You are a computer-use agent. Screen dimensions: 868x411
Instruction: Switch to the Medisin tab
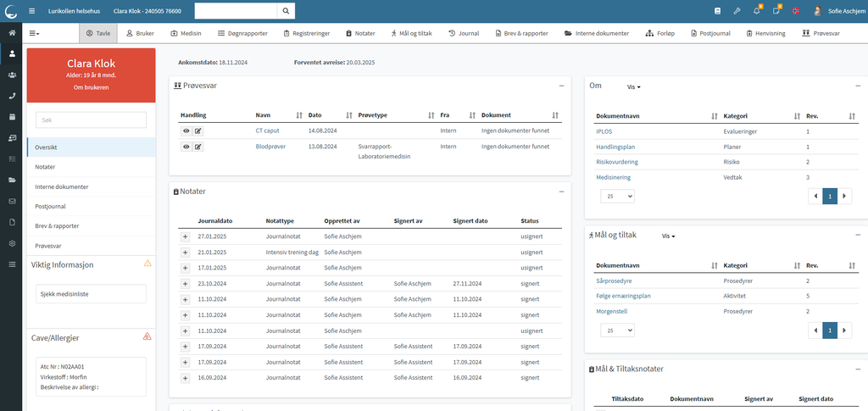click(186, 33)
